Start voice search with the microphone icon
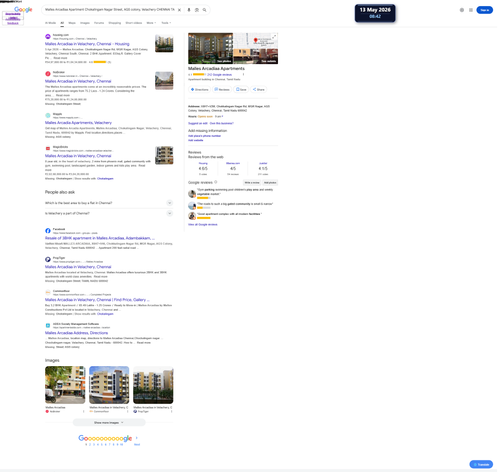The height and width of the screenshot is (472, 500). point(189,10)
